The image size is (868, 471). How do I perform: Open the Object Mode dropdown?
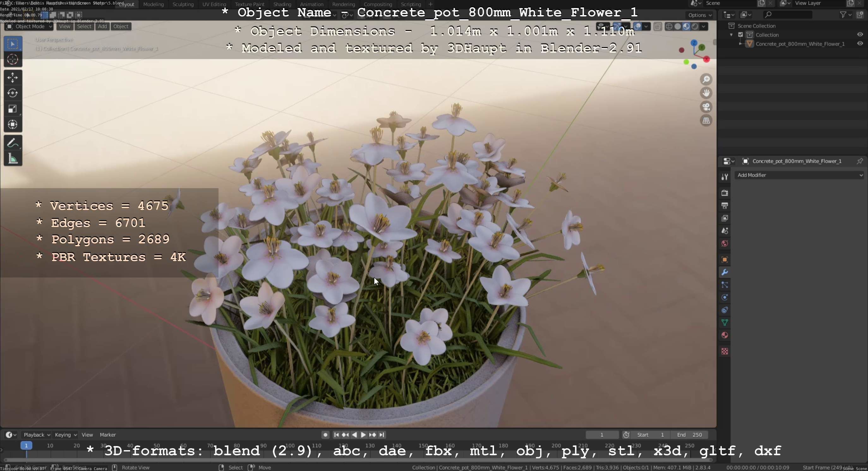tap(29, 26)
